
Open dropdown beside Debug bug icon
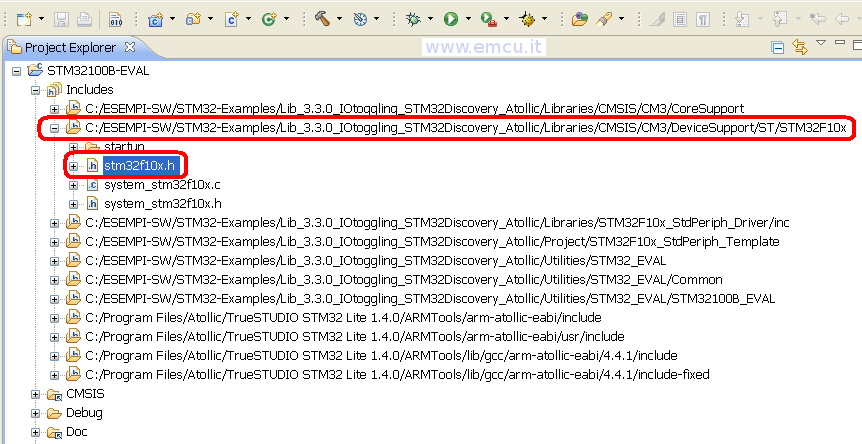pyautogui.click(x=430, y=19)
